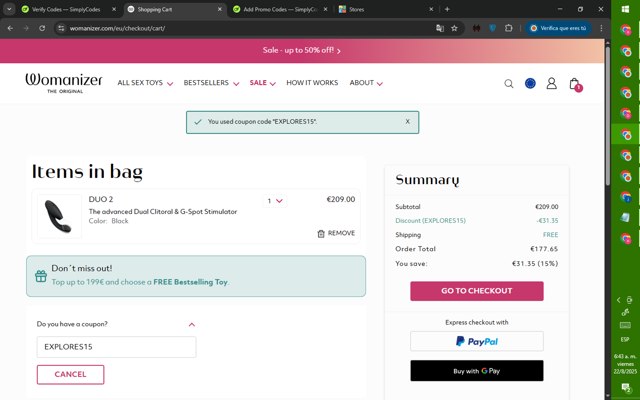Remove DUO 2 from bag

(336, 233)
